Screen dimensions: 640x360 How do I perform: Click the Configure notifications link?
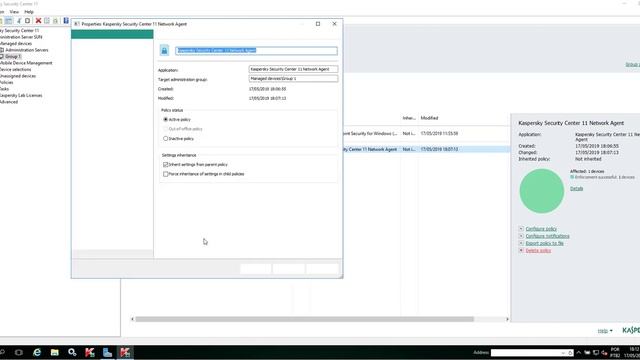(547, 236)
